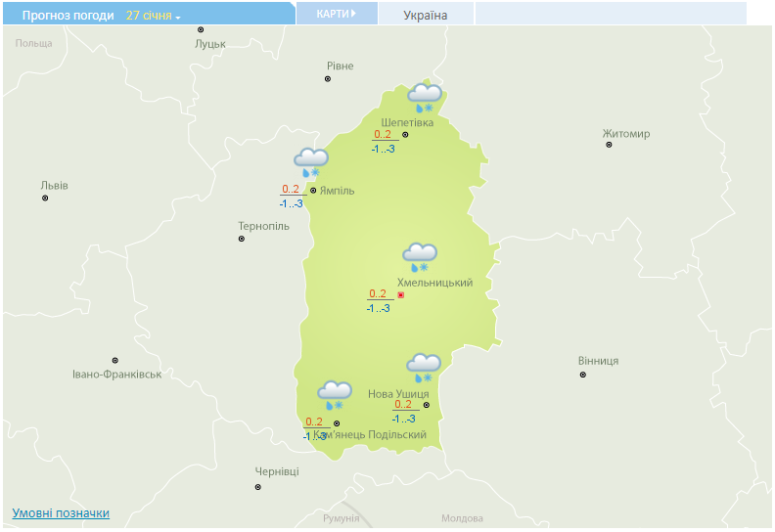Click the Шепетівка city marker dot
Screen dimensions: 775x532
click(x=405, y=135)
